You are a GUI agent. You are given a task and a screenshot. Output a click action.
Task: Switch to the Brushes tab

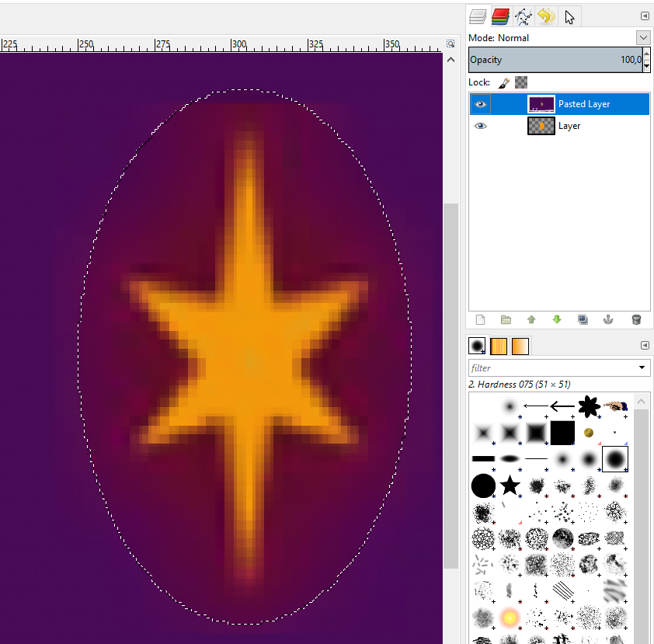pos(477,346)
